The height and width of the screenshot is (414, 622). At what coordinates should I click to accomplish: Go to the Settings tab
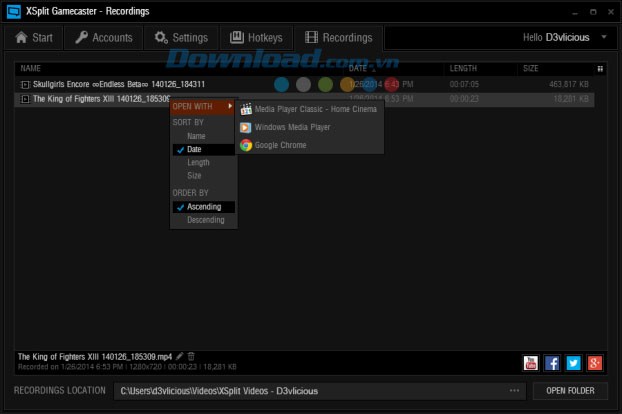pos(181,38)
